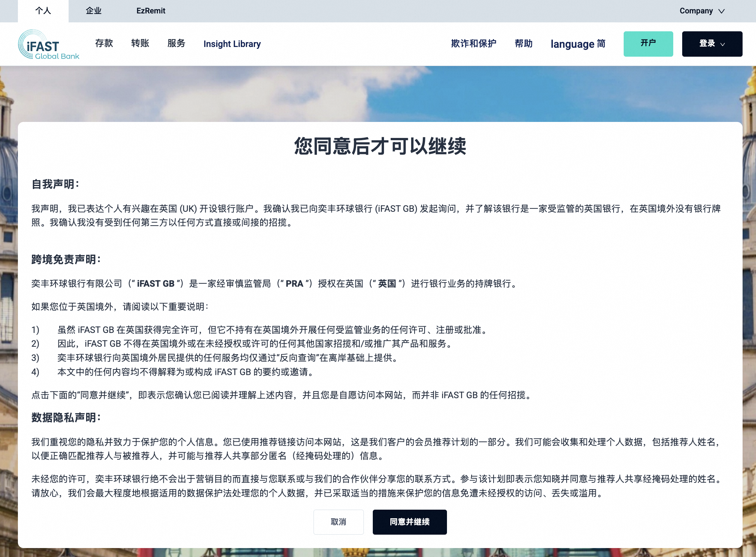
Task: Open the EzRemit tab
Action: point(151,11)
